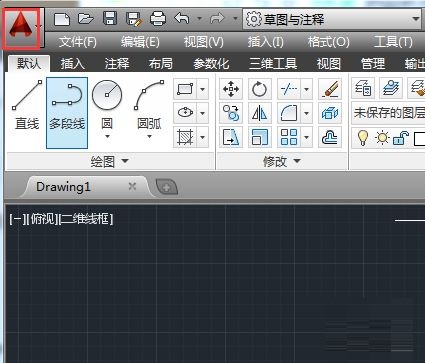Select the 圆弧 arc tool
This screenshot has width=425, height=363.
(x=149, y=104)
